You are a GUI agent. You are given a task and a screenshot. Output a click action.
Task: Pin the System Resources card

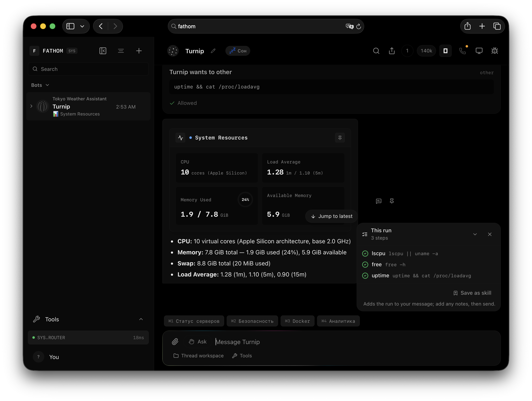(x=340, y=137)
